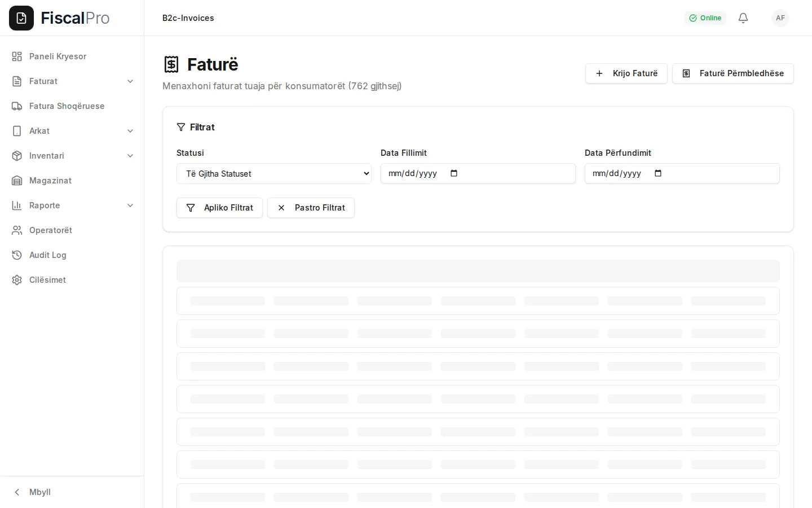
Task: Expand the Raporte submenu chevron
Action: (130, 205)
